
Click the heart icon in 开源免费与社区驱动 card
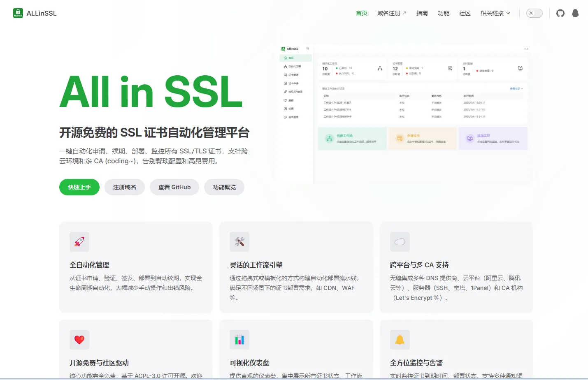(79, 340)
